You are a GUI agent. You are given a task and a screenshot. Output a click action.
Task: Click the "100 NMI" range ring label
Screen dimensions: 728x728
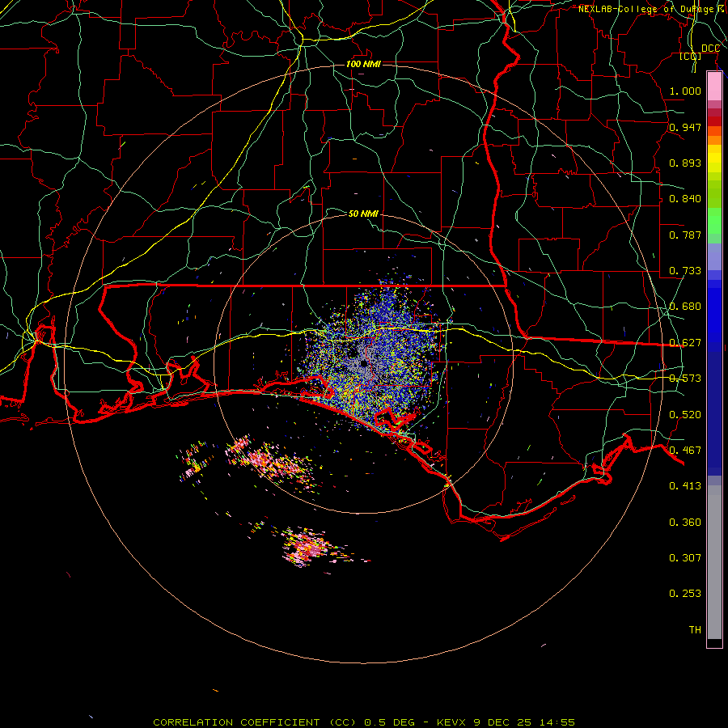tap(363, 64)
